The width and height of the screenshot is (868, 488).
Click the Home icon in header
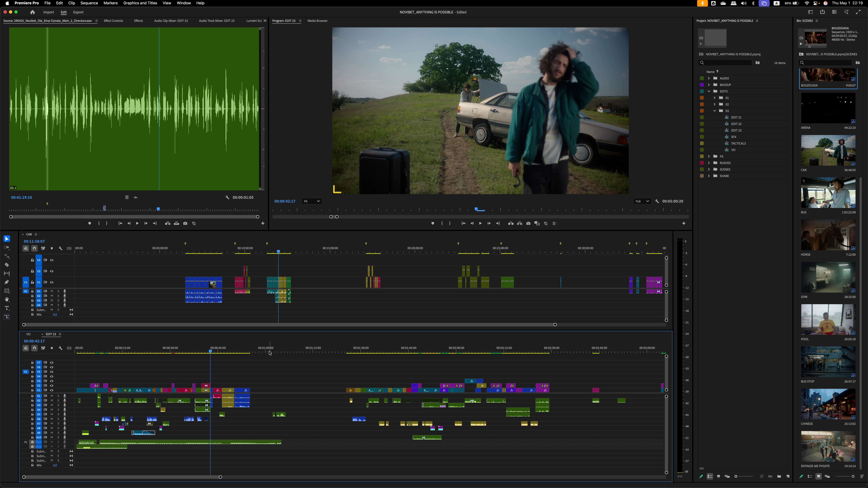tap(32, 12)
